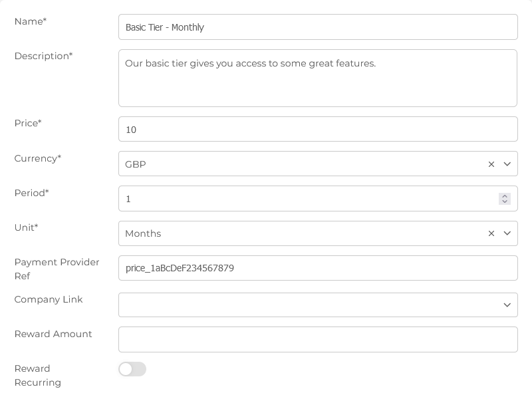The width and height of the screenshot is (532, 395).
Task: Click the Period stepper down arrow
Action: 505,201
